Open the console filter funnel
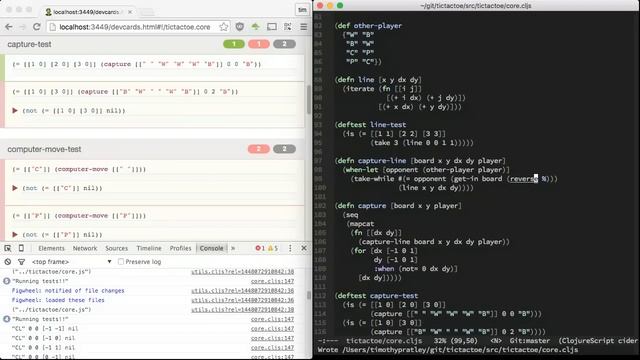This screenshot has width=640, height=360. point(21,262)
